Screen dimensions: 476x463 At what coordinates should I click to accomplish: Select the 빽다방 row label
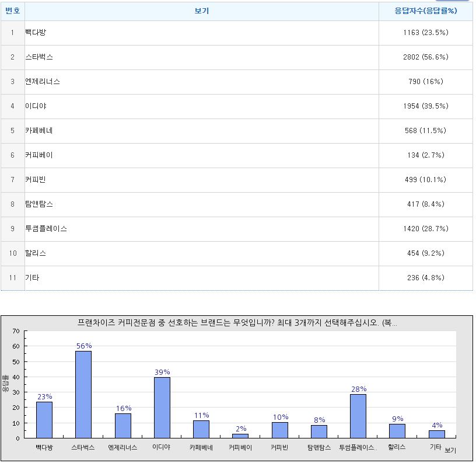[36, 33]
